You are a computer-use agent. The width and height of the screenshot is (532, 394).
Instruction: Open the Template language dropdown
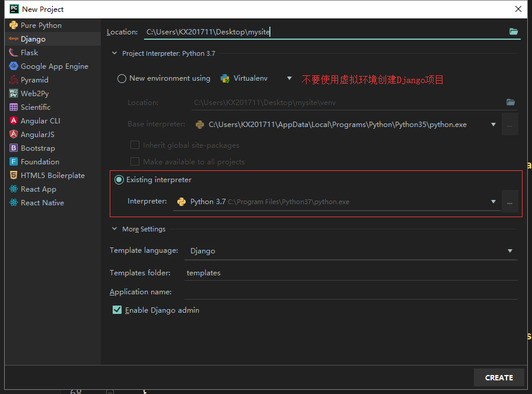(510, 251)
